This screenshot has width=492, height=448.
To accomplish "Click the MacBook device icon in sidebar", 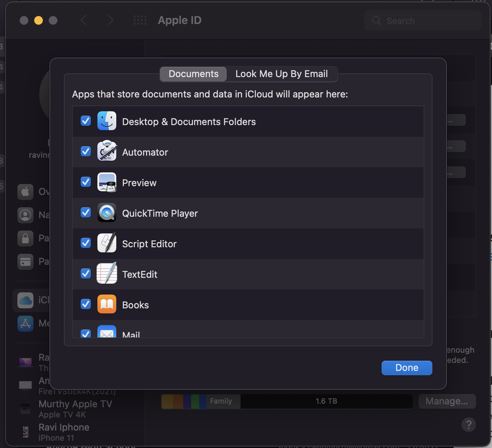I will (x=25, y=362).
